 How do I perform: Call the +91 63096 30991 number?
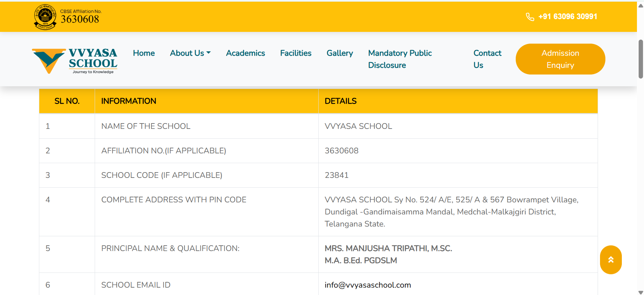pos(567,16)
